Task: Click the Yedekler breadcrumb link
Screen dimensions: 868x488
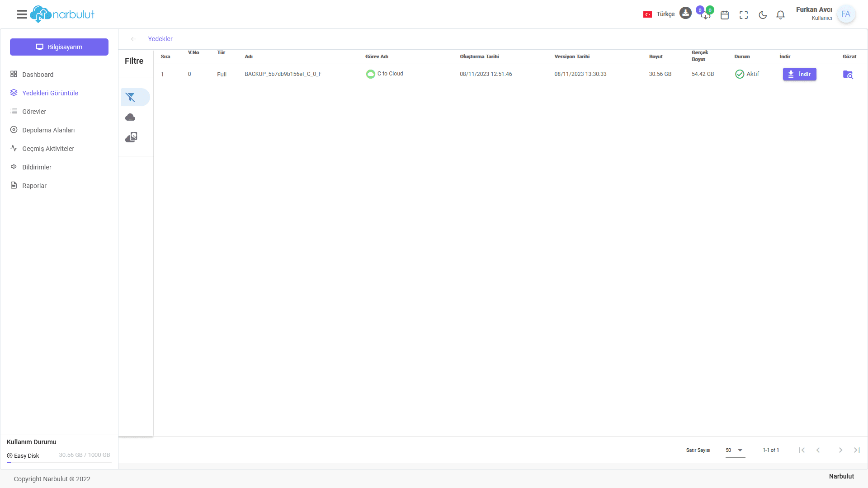Action: (x=160, y=39)
